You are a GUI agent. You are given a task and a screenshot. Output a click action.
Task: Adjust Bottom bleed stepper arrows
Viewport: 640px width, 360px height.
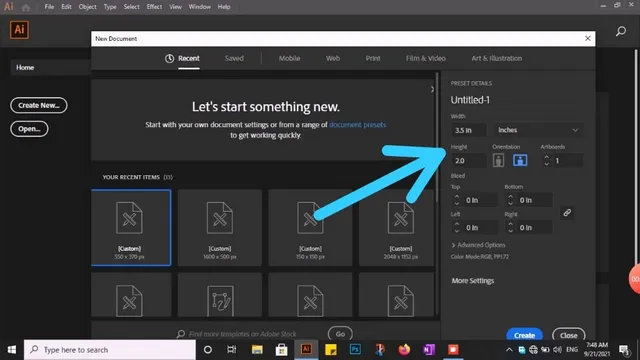click(x=510, y=200)
